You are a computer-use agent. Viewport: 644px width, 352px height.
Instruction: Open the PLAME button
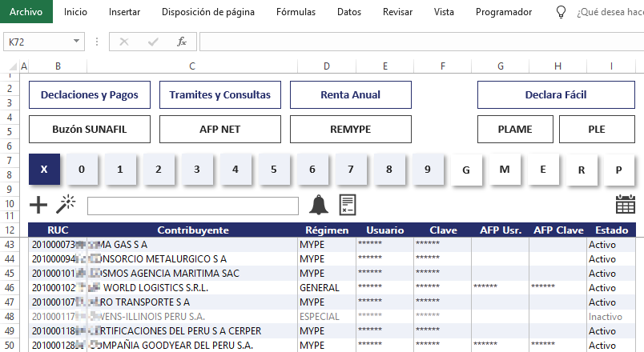click(515, 130)
